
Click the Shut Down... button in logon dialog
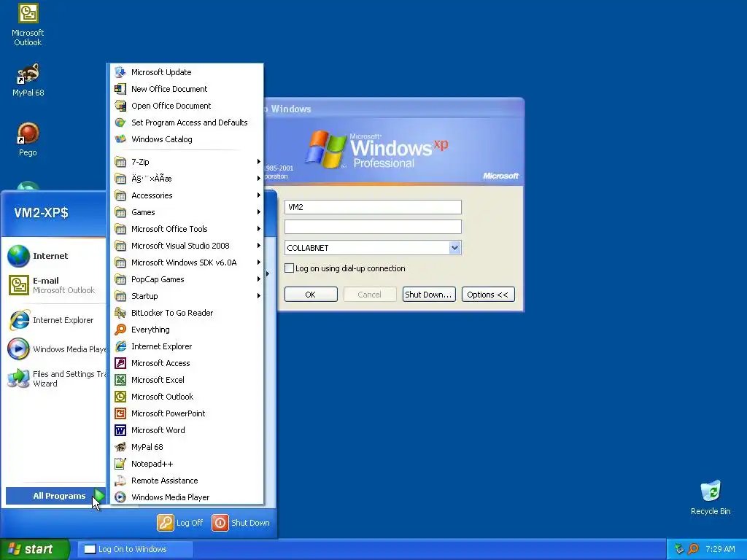coord(429,295)
